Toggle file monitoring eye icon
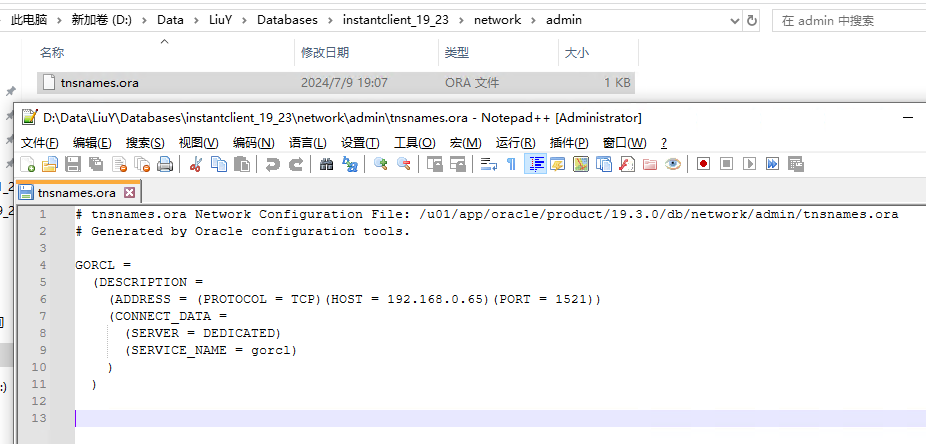The width and height of the screenshot is (926, 444). (673, 164)
